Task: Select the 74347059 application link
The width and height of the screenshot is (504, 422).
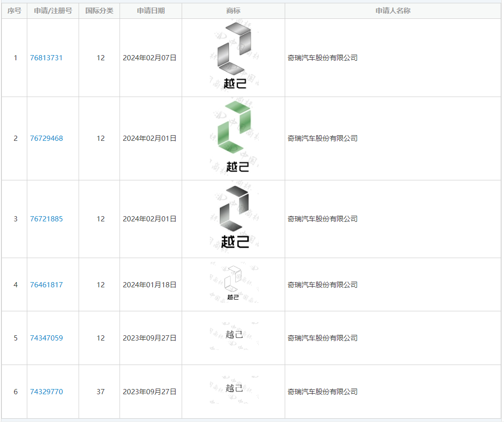Action: [x=46, y=338]
